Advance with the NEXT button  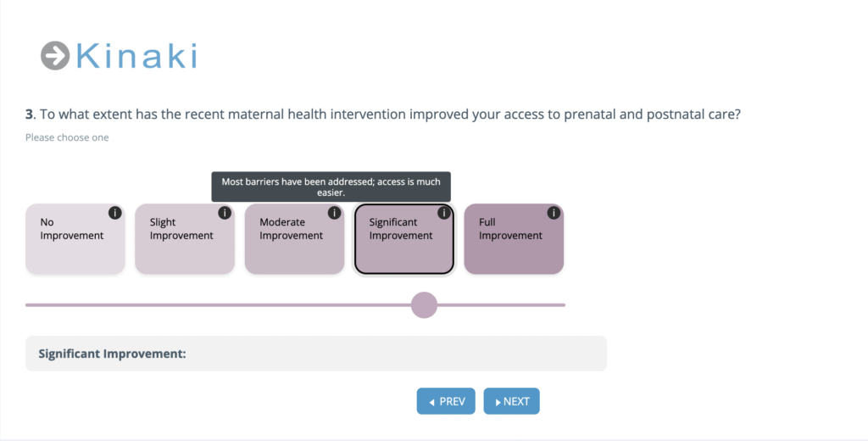point(511,401)
